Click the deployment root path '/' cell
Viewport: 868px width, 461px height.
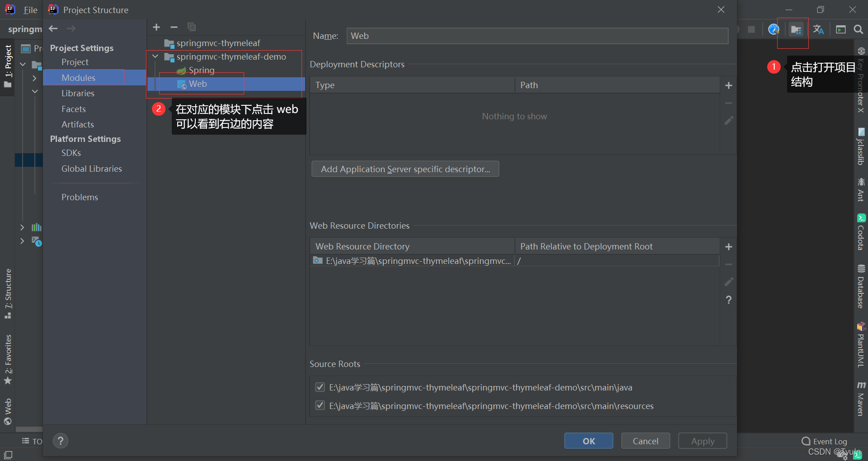[x=617, y=261]
